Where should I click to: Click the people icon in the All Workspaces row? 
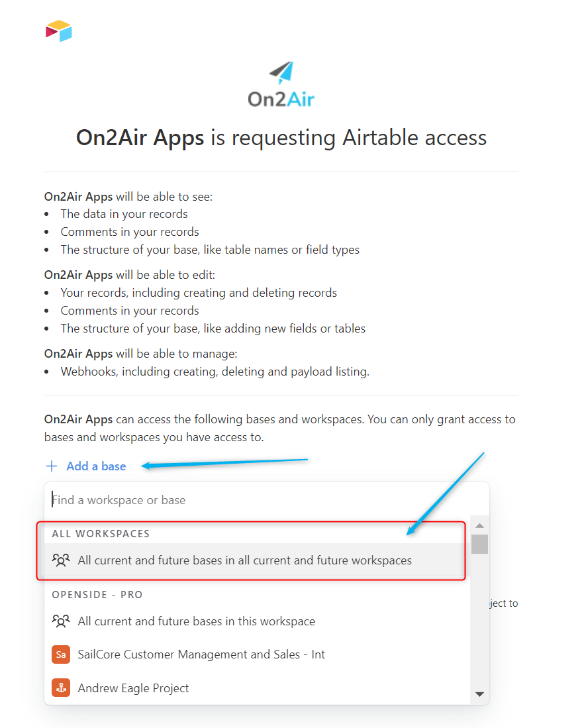pos(61,560)
